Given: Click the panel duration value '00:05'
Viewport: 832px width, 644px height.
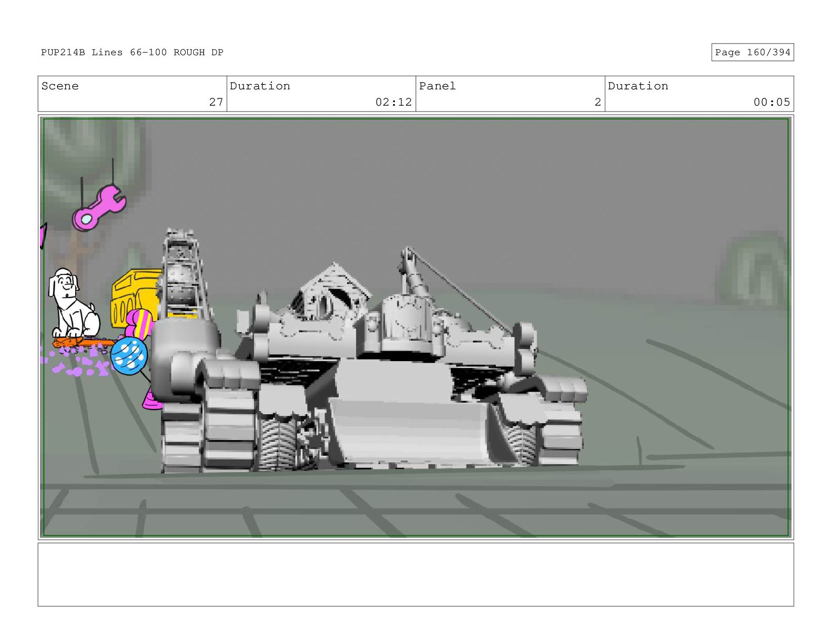Looking at the screenshot, I should pos(772,102).
